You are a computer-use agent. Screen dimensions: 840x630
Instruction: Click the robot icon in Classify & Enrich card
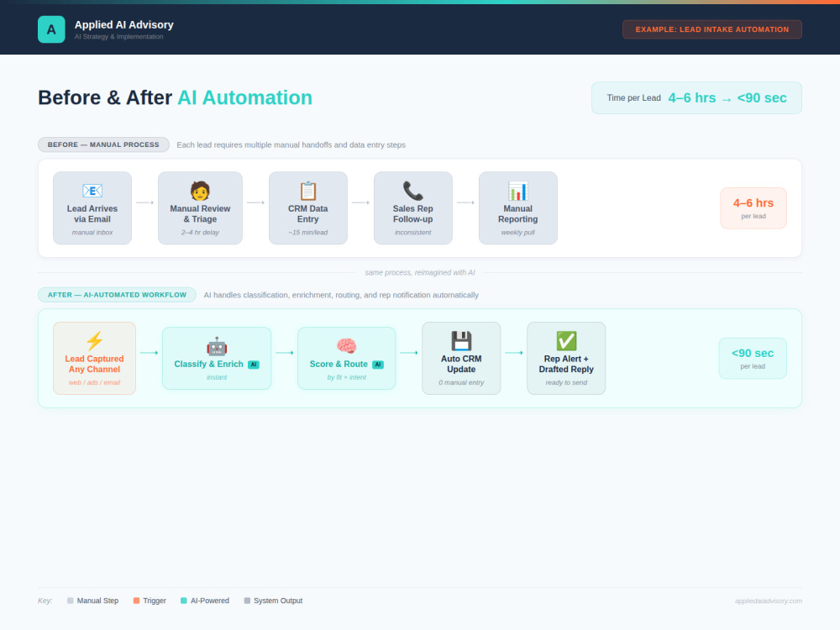click(217, 347)
